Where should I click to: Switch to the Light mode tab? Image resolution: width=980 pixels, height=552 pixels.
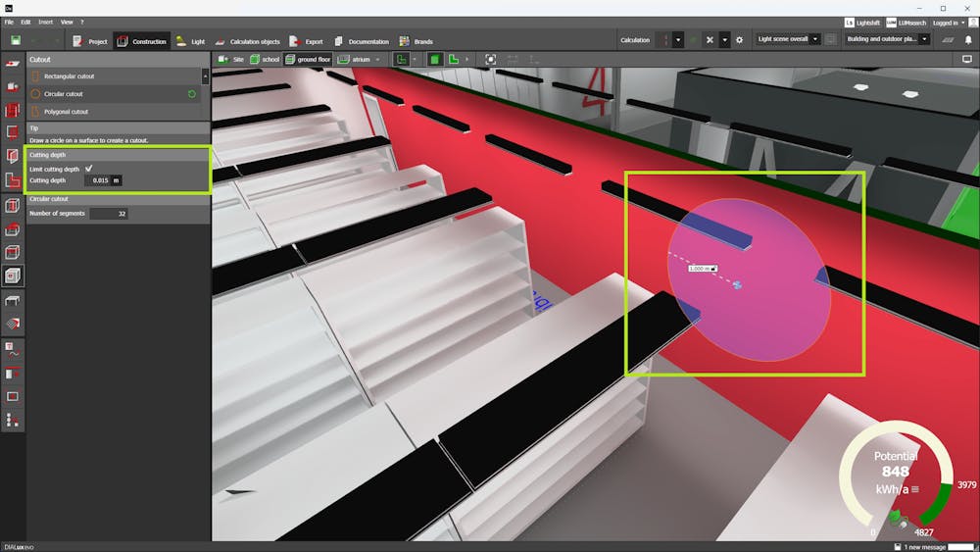[x=190, y=41]
